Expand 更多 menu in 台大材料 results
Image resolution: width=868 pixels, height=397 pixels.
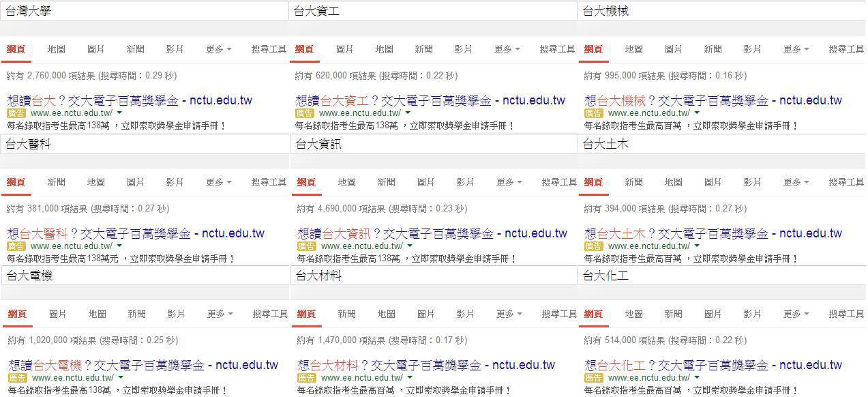[x=509, y=314]
